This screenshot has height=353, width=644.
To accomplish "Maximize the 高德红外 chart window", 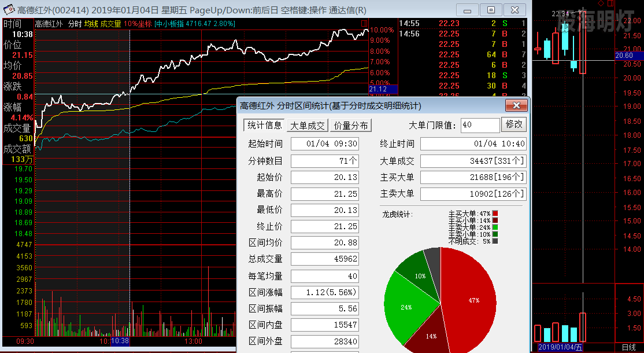I will [491, 10].
